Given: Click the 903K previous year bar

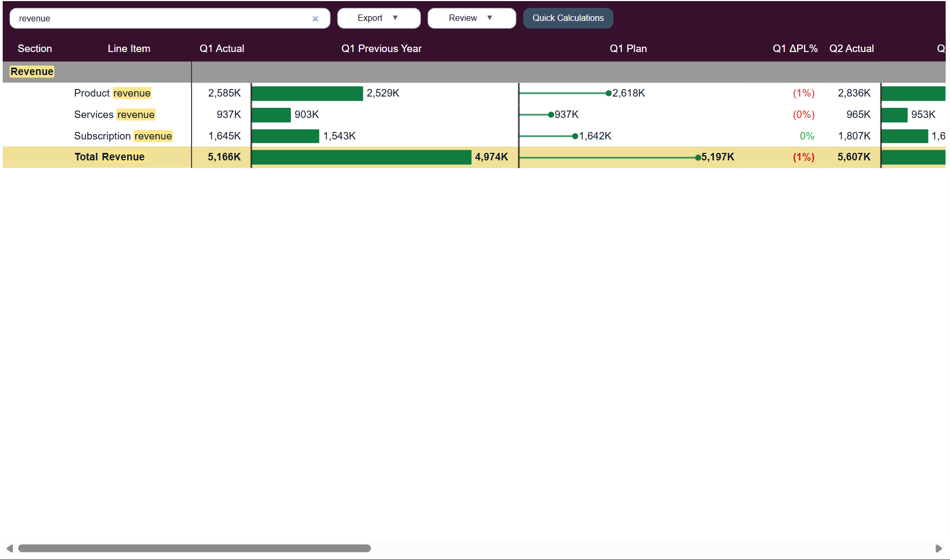Looking at the screenshot, I should [x=271, y=115].
